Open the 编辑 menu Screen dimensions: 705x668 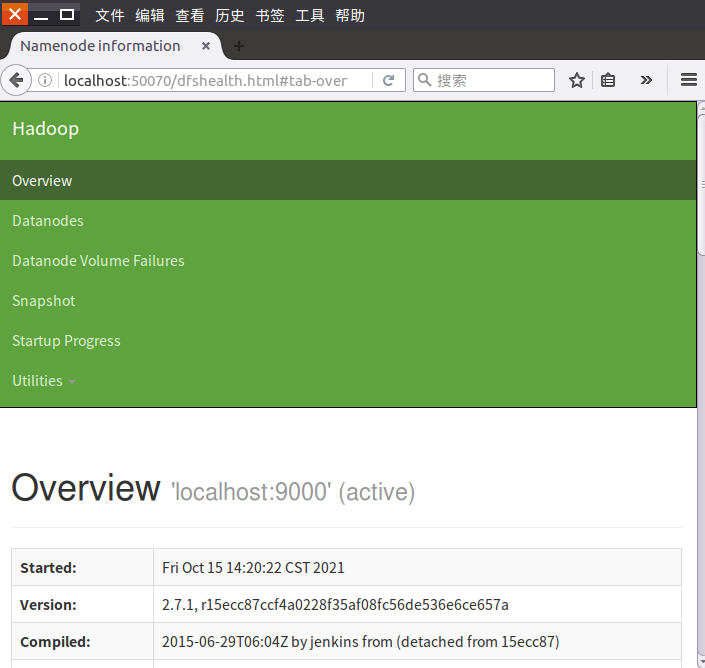(x=150, y=16)
